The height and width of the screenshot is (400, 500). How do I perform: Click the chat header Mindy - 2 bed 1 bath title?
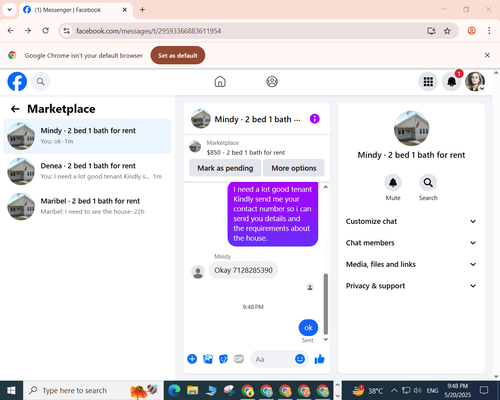(257, 119)
